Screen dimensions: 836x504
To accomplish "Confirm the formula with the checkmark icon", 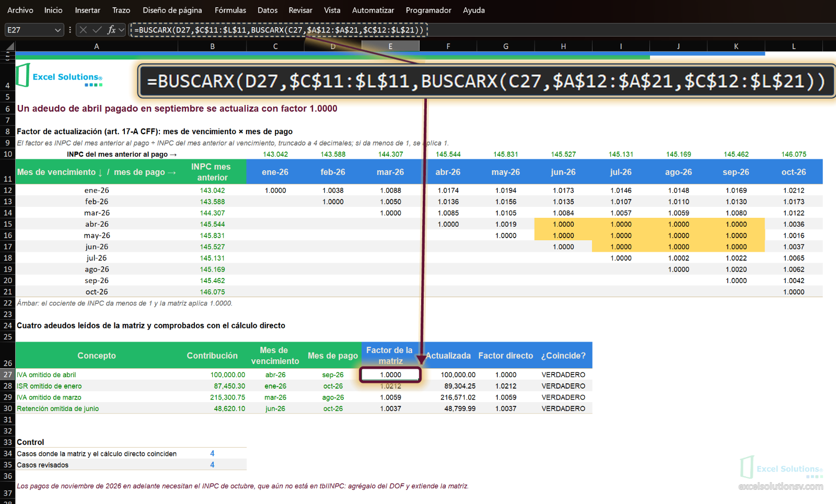I will pyautogui.click(x=97, y=30).
